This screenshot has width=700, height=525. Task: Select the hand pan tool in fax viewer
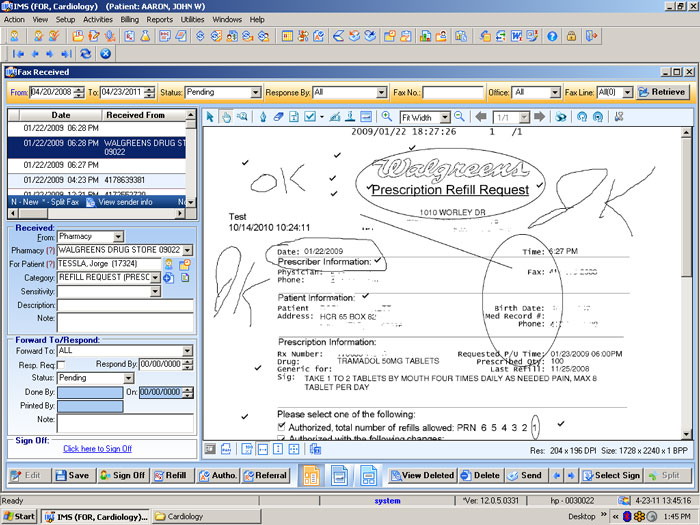point(226,117)
